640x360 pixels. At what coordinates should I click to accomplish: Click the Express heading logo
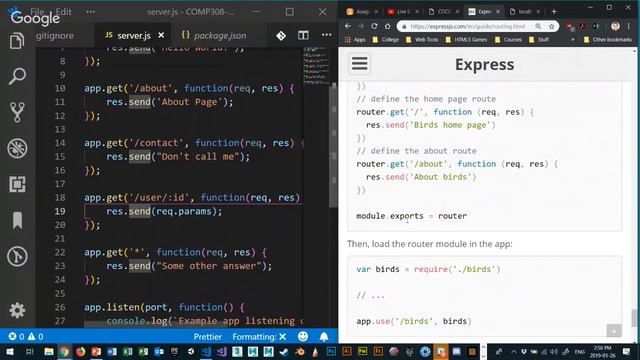484,64
